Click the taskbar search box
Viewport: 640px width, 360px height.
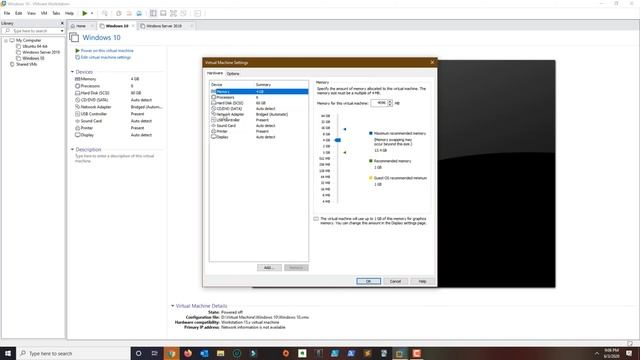point(73,353)
